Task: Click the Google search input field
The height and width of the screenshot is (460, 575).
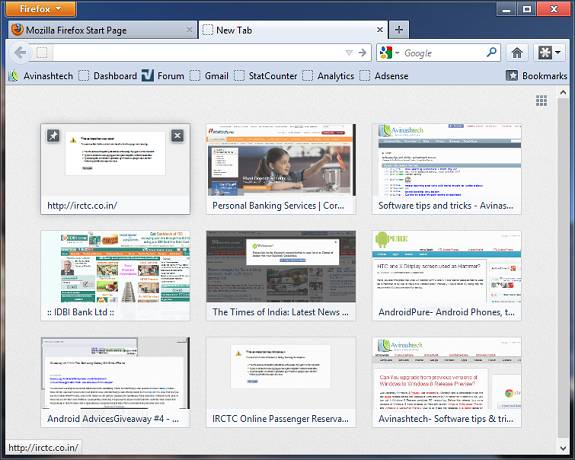Action: pyautogui.click(x=442, y=53)
